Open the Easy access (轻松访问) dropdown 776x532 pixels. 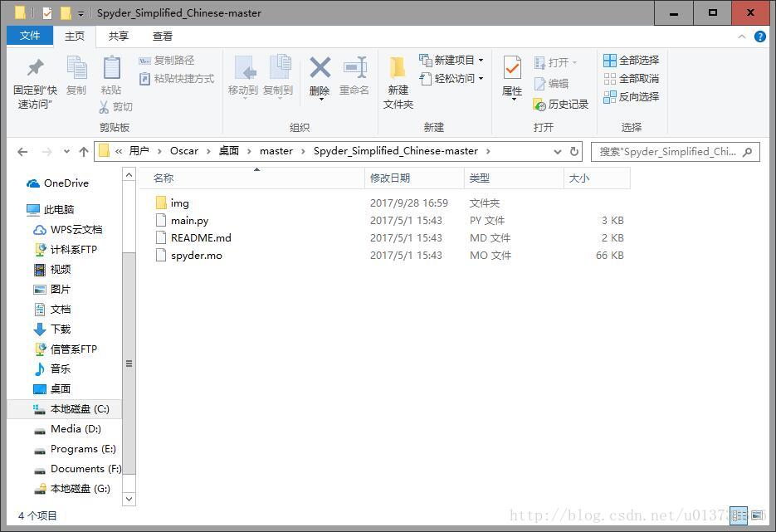tap(451, 79)
